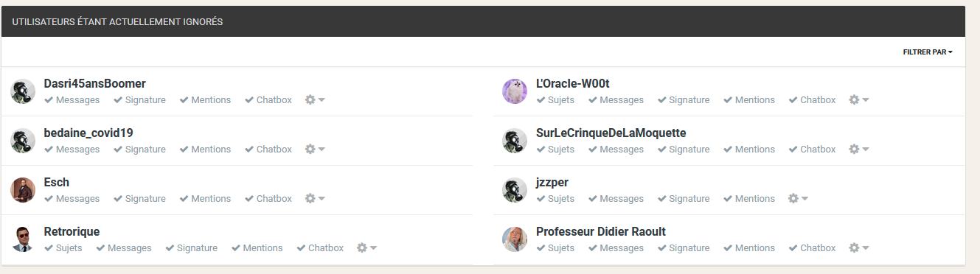Screen dimensions: 980x274
Task: Open the Filtrer Par dropdown
Action: pyautogui.click(x=928, y=52)
